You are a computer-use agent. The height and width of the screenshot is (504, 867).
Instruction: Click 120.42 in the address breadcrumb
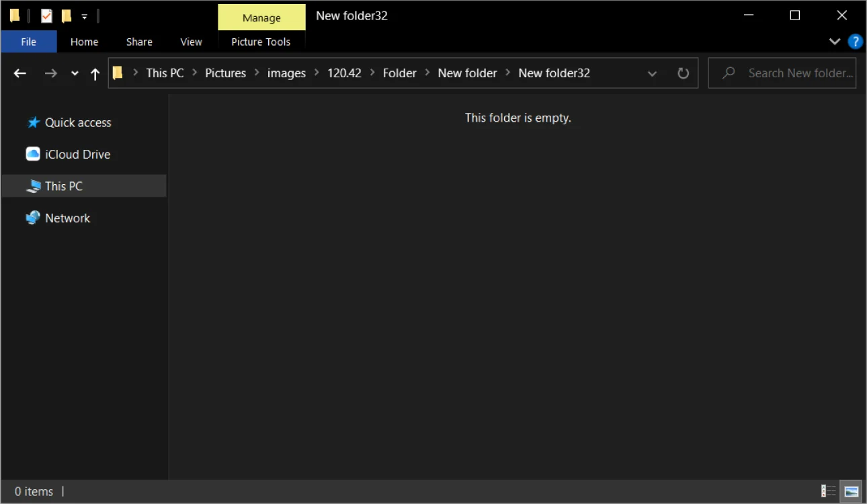tap(344, 73)
